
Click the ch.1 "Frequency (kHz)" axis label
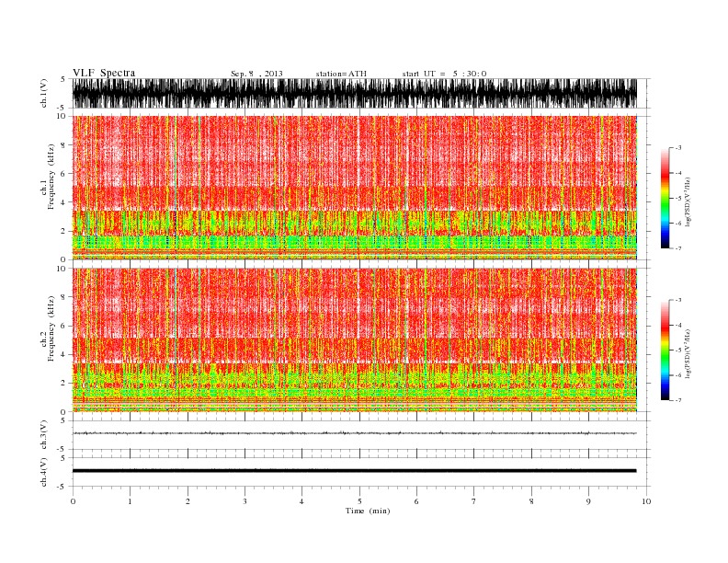tap(51, 177)
